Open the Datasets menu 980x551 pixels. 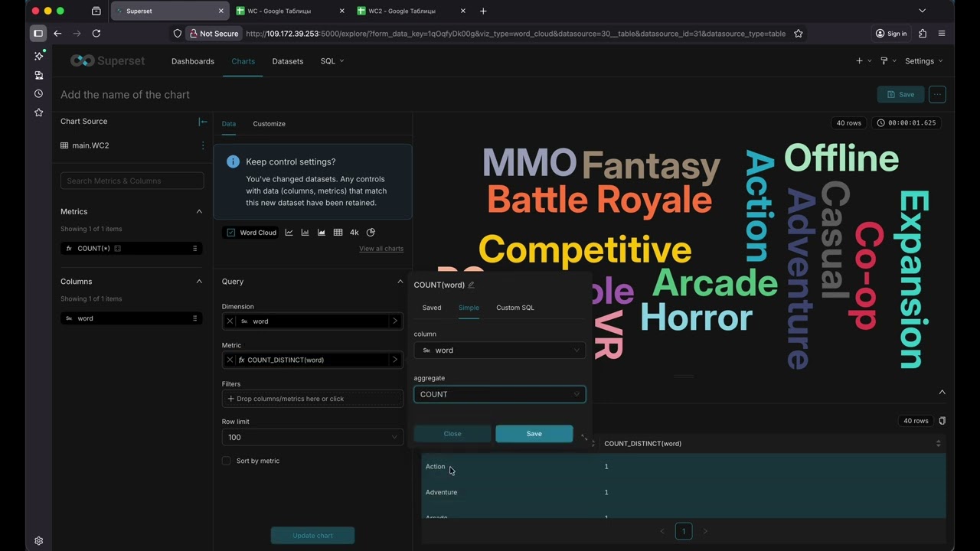tap(288, 61)
